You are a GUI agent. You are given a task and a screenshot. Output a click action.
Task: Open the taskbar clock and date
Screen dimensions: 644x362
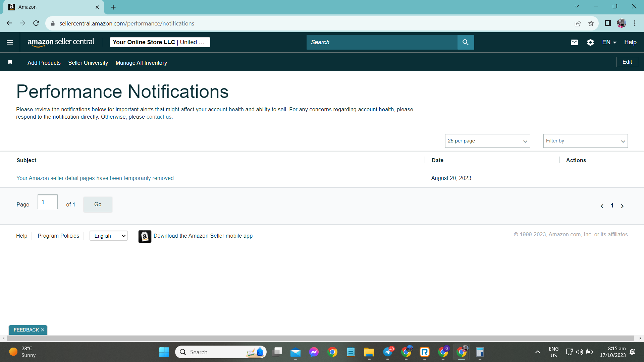(x=613, y=352)
